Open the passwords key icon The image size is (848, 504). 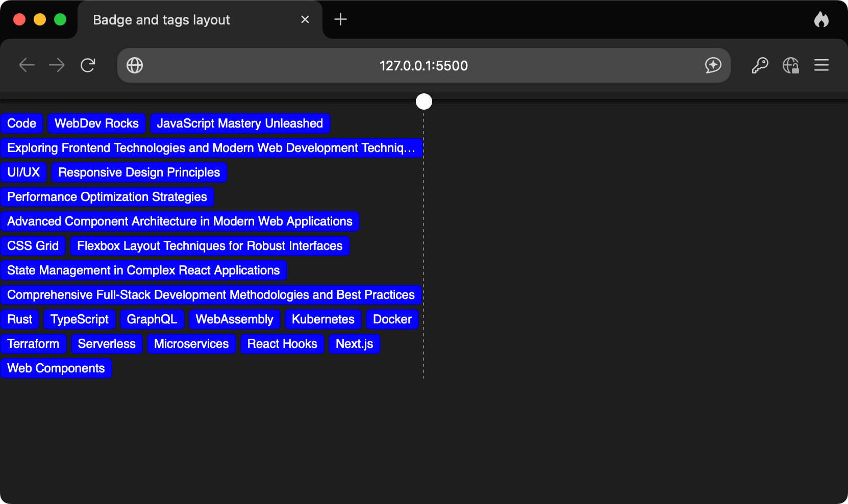[x=760, y=65]
